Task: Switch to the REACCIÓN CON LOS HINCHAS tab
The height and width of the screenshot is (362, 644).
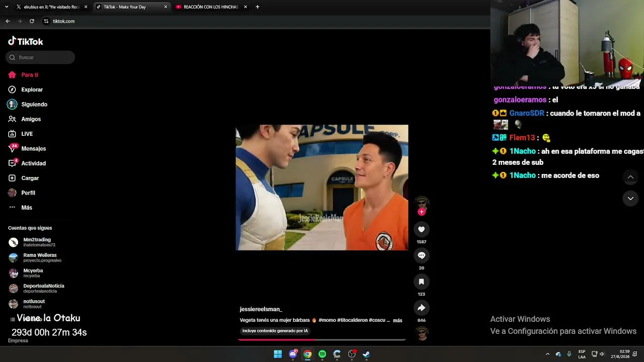Action: pyautogui.click(x=211, y=7)
